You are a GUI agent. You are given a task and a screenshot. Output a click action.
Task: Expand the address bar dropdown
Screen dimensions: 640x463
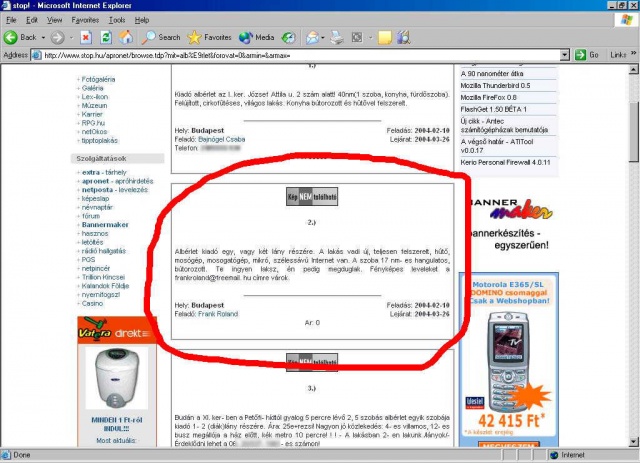[x=565, y=55]
